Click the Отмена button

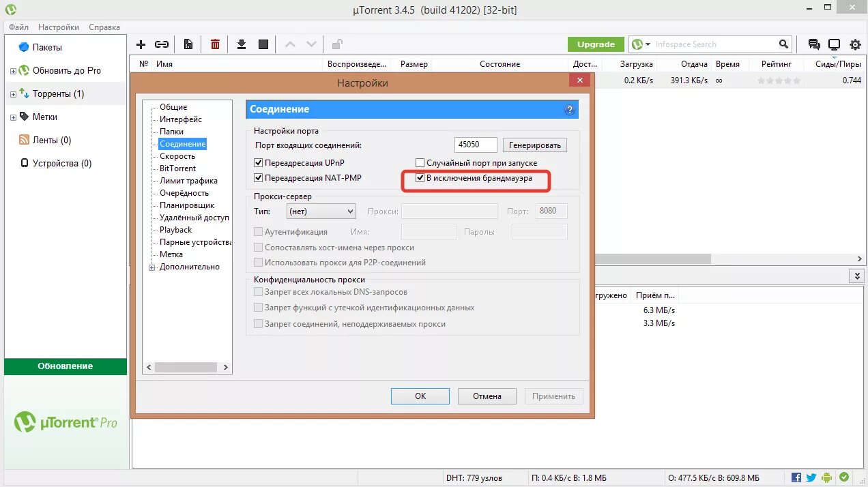488,396
